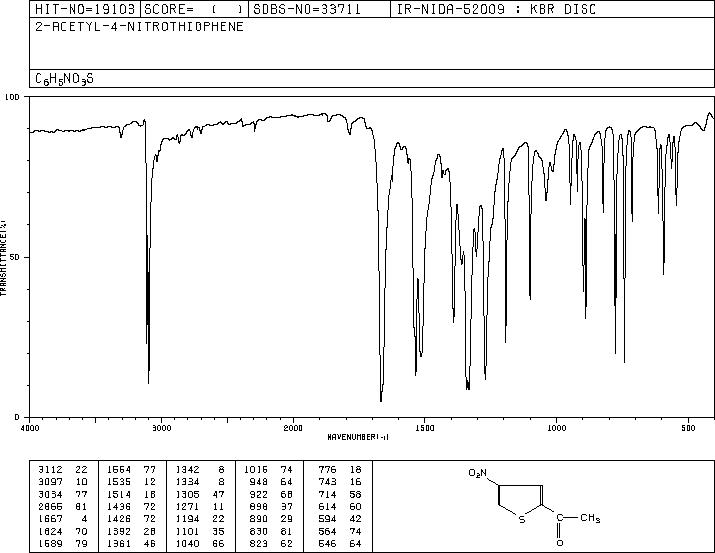Click the 1500 tick on wavenumber axis
Screen dimensions: 715x553
(x=424, y=428)
